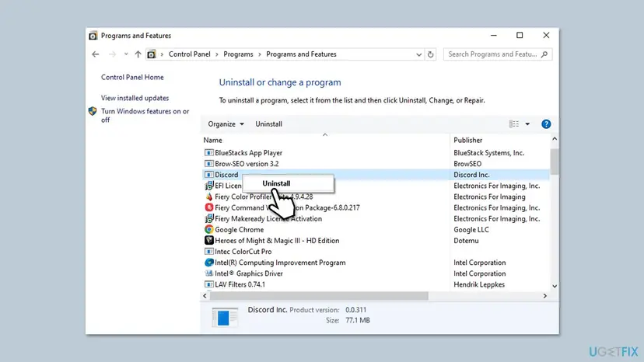Screen dimensions: 644x362
Task: Click the Google Chrome icon in list
Action: click(208, 230)
